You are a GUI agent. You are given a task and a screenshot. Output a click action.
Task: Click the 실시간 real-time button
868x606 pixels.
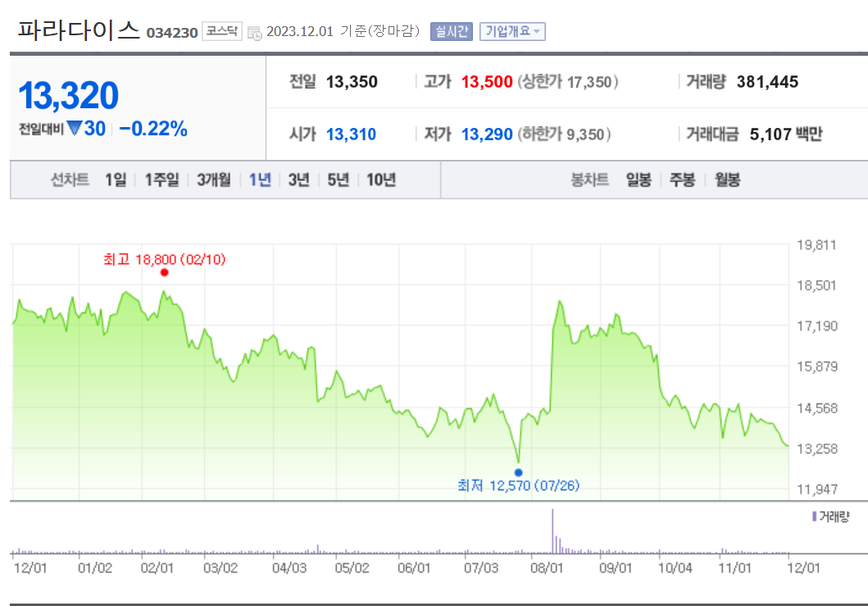[x=451, y=32]
